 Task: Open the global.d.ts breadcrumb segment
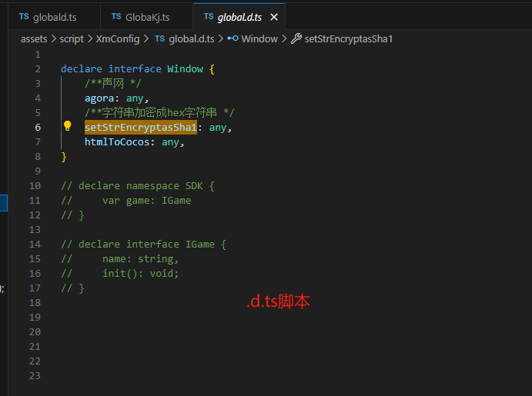point(192,39)
